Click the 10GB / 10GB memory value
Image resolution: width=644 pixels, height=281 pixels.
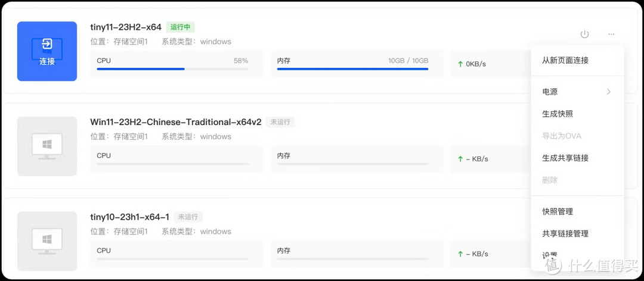(x=408, y=61)
